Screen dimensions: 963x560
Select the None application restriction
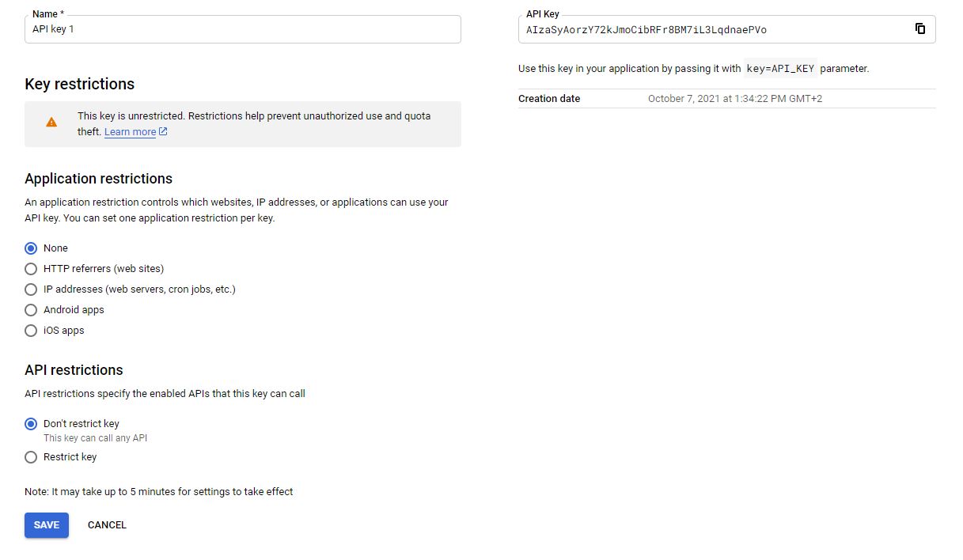click(x=31, y=248)
